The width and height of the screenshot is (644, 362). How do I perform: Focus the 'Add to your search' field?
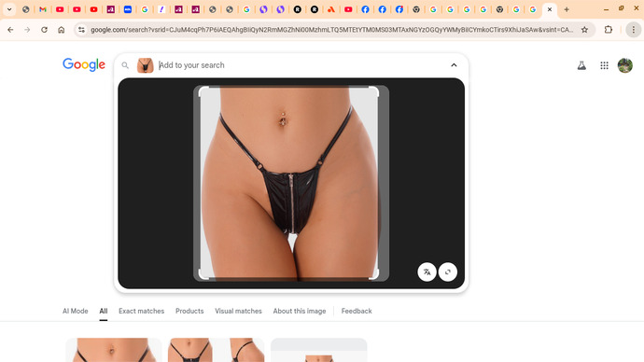tap(301, 65)
